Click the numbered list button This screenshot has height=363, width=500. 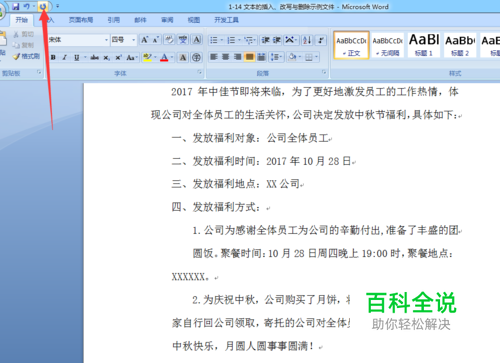(x=231, y=40)
